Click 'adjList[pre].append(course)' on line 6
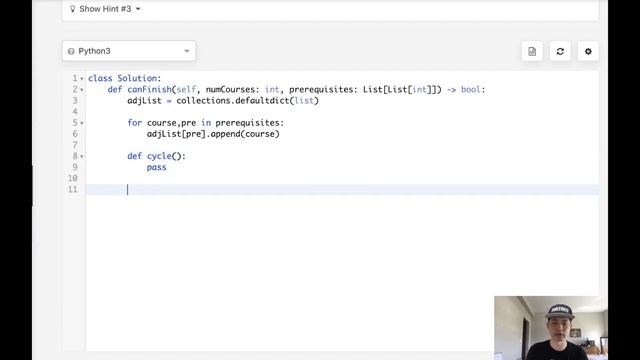 click(213, 134)
